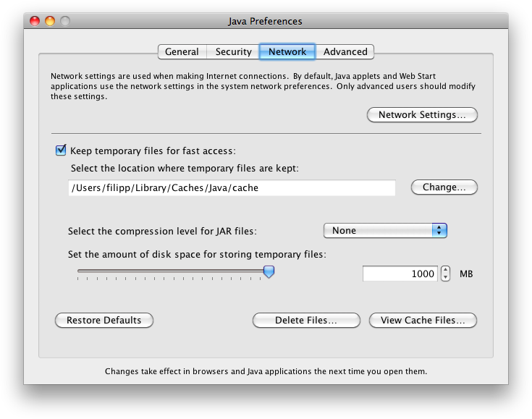
Task: Go to the Advanced tab
Action: [x=345, y=51]
